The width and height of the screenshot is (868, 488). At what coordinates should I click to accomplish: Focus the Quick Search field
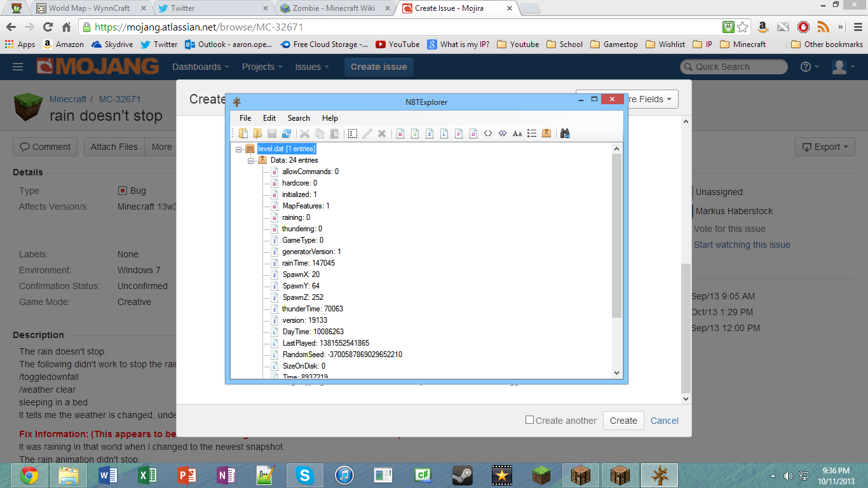point(734,67)
